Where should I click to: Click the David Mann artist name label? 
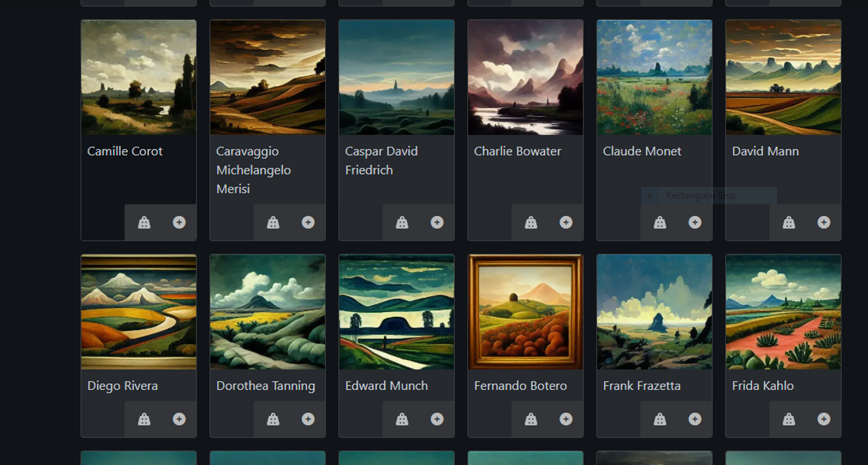point(765,151)
